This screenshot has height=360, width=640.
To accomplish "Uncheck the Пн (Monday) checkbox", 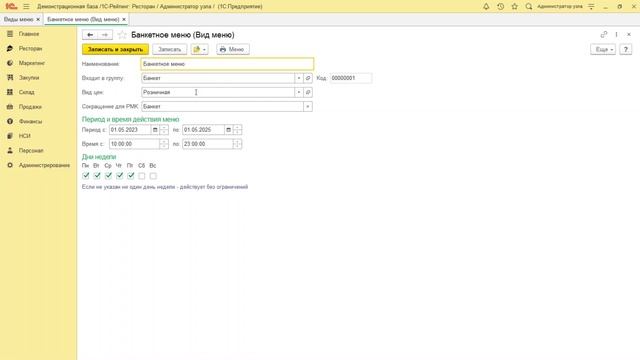I will point(86,176).
